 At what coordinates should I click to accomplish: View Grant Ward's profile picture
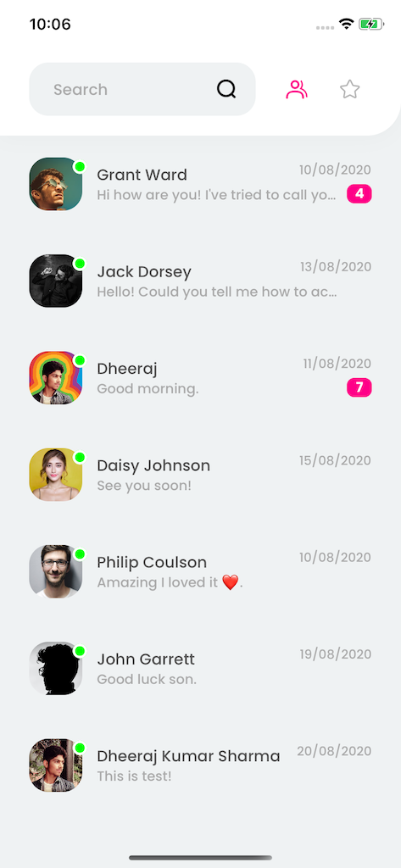coord(55,184)
